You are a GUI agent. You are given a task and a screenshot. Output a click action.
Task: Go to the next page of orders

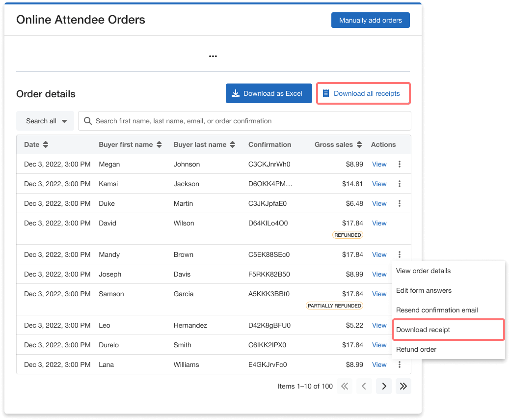[x=384, y=386]
